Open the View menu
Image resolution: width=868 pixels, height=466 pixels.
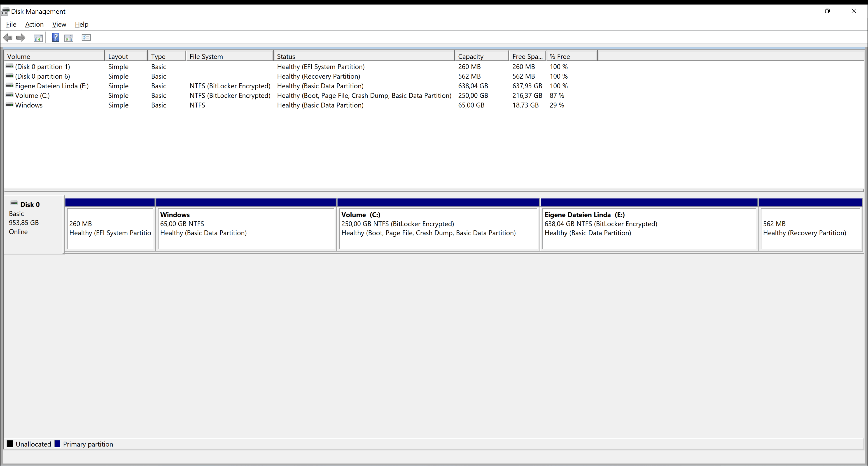click(59, 24)
